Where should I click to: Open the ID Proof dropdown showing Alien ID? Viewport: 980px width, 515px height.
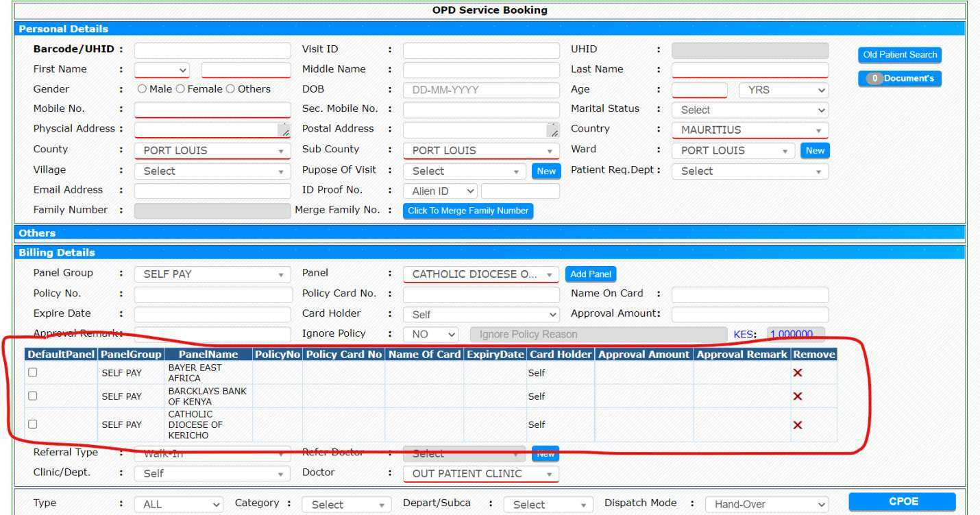tap(441, 191)
